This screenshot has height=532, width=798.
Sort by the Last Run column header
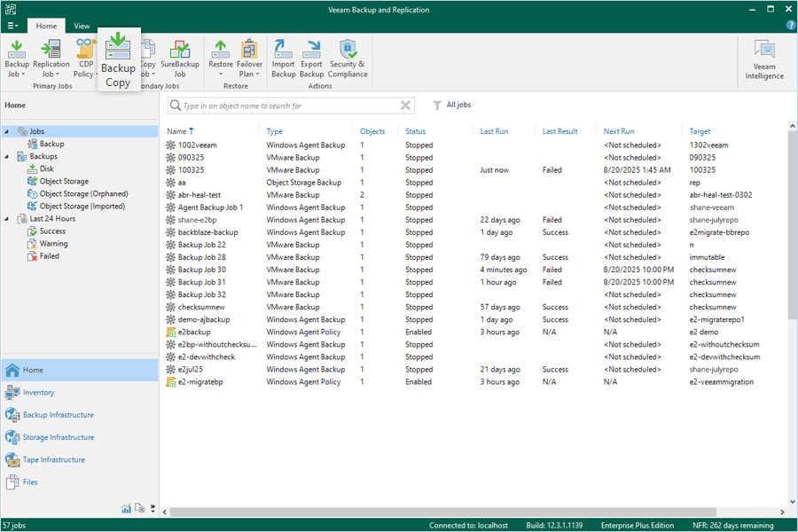[494, 131]
